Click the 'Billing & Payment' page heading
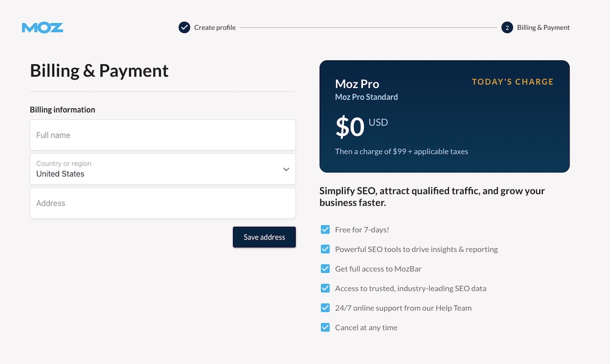610x364 pixels. 99,71
